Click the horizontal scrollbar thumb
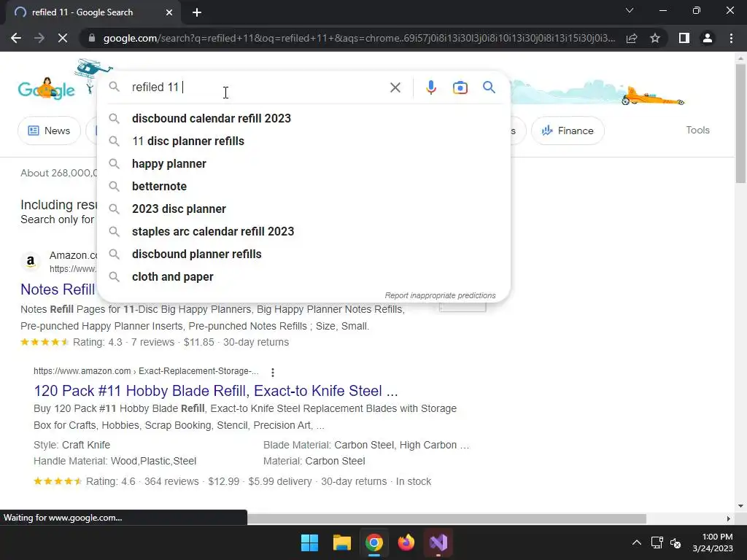Image resolution: width=747 pixels, height=560 pixels. [x=446, y=518]
